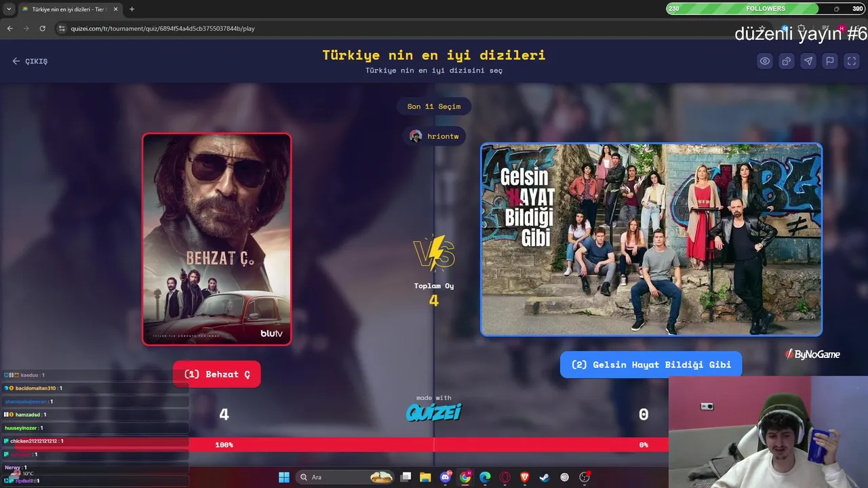
Task: Open Google Chrome from the taskbar
Action: pyautogui.click(x=465, y=477)
